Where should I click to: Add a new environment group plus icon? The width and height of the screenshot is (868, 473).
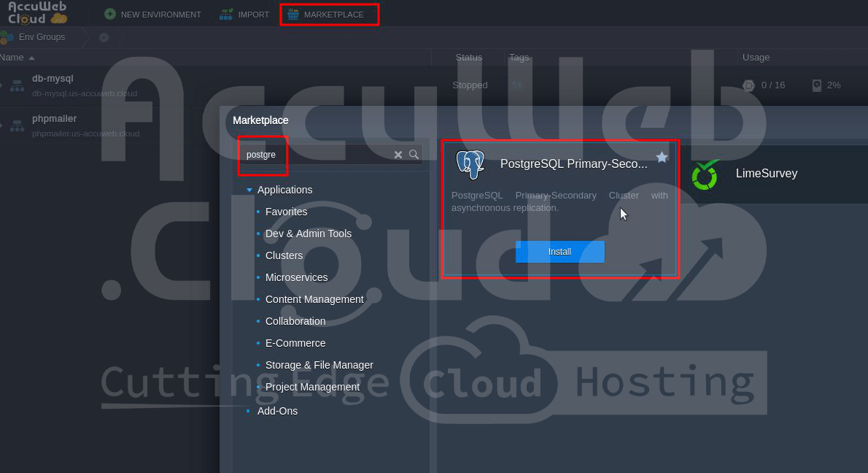point(104,37)
